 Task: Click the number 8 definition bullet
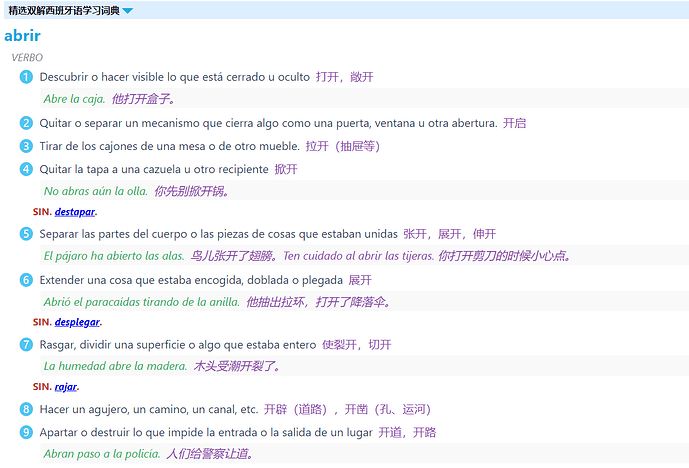[x=26, y=409]
